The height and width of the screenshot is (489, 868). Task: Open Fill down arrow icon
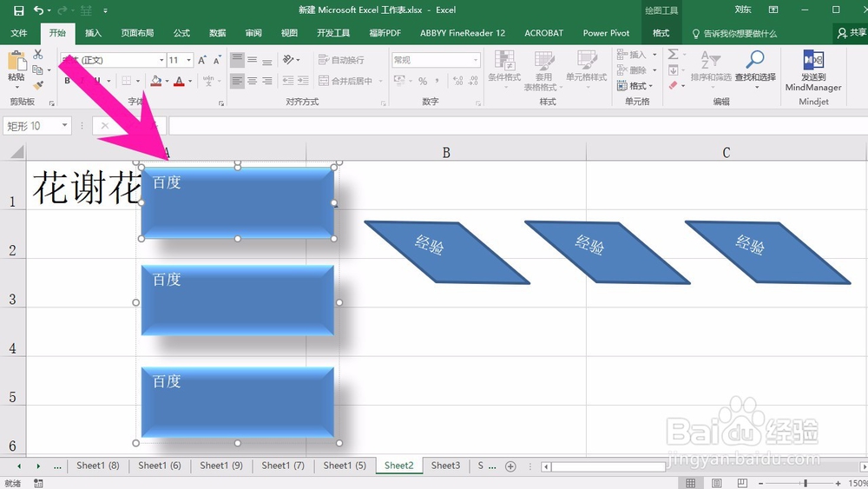pyautogui.click(x=674, y=69)
